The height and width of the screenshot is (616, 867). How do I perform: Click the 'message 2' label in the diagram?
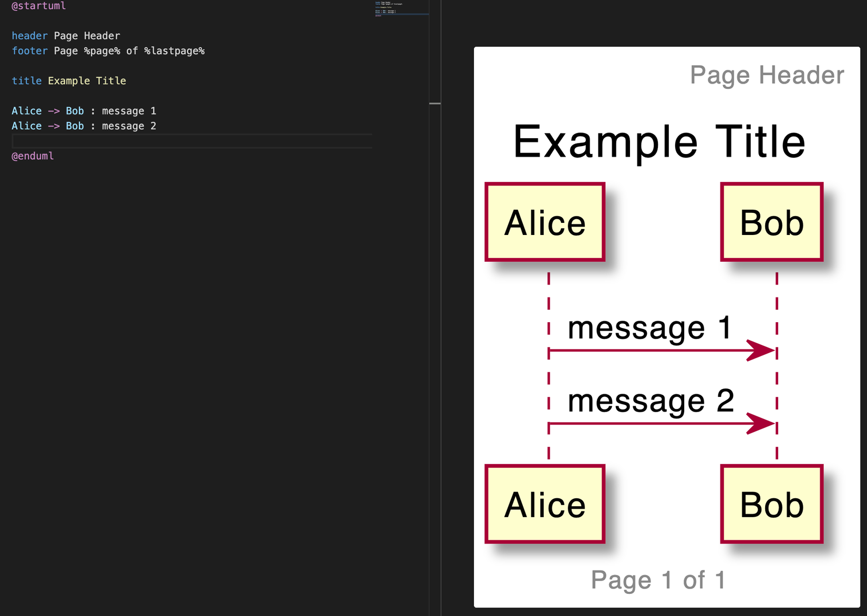(651, 401)
